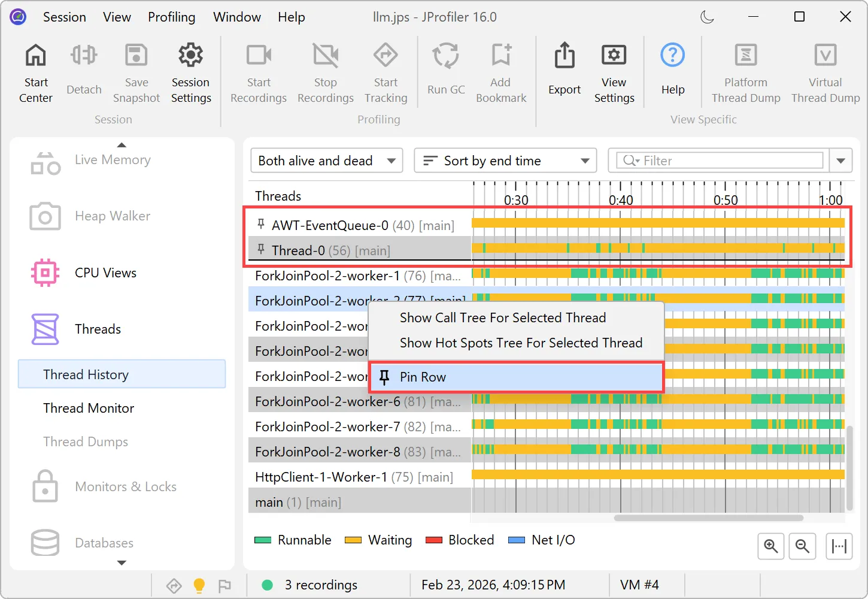The width and height of the screenshot is (868, 599).
Task: Add a bookmark to the timeline
Action: click(501, 71)
